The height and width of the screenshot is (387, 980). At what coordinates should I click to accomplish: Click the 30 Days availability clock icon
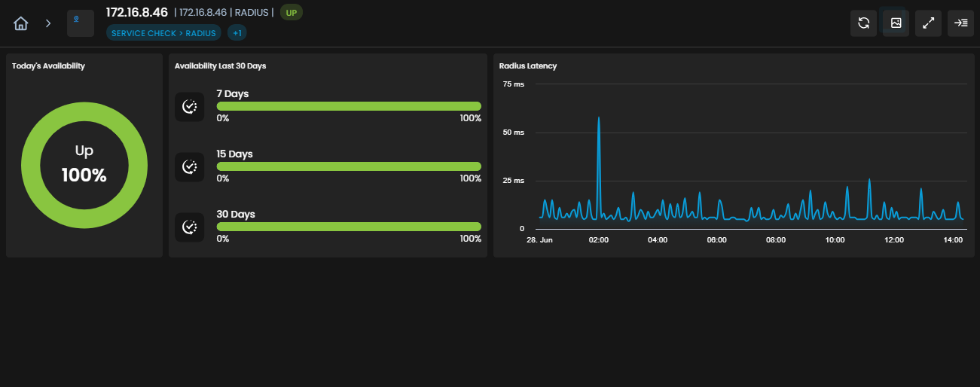pos(190,227)
